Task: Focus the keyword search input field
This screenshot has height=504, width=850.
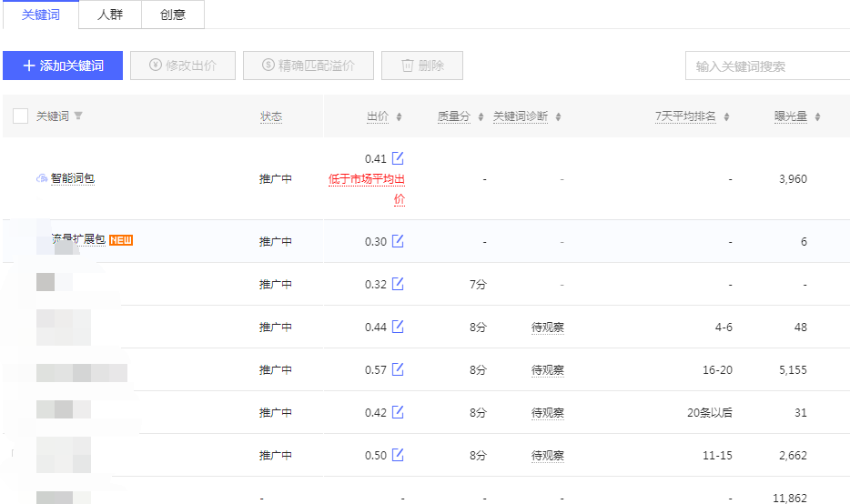Action: tap(767, 66)
